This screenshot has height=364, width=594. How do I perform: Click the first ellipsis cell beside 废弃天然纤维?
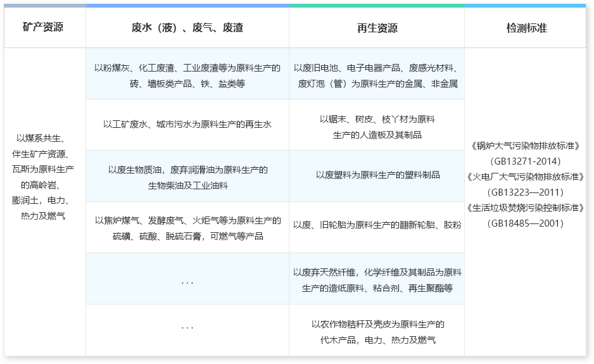click(187, 279)
